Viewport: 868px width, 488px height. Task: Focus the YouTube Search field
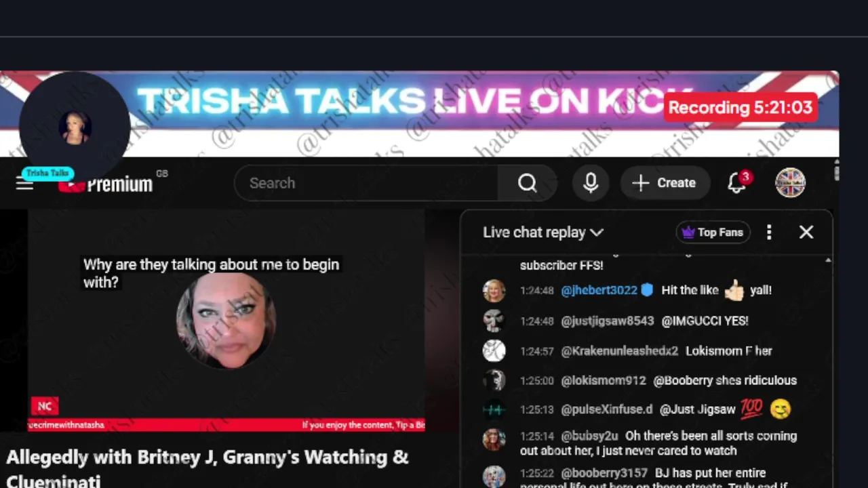coord(366,183)
